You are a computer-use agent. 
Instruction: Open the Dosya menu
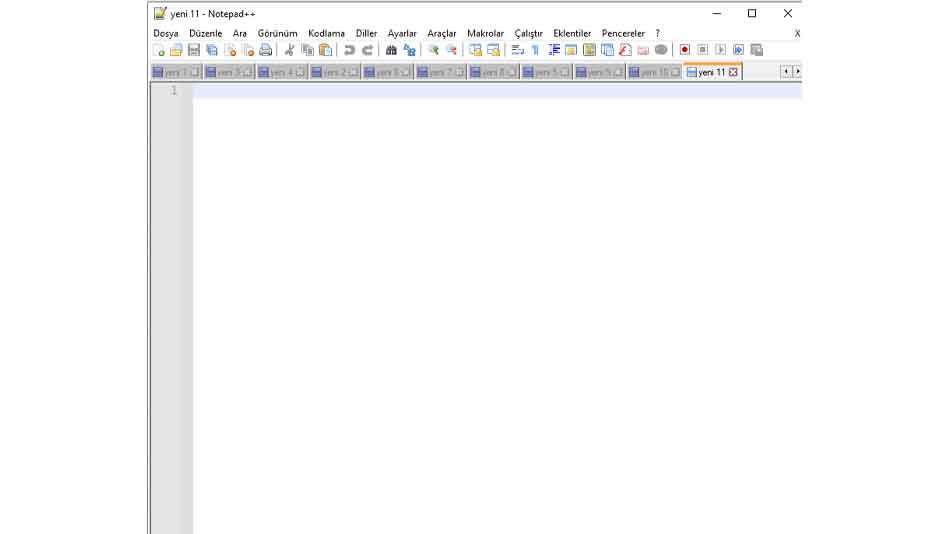tap(166, 33)
